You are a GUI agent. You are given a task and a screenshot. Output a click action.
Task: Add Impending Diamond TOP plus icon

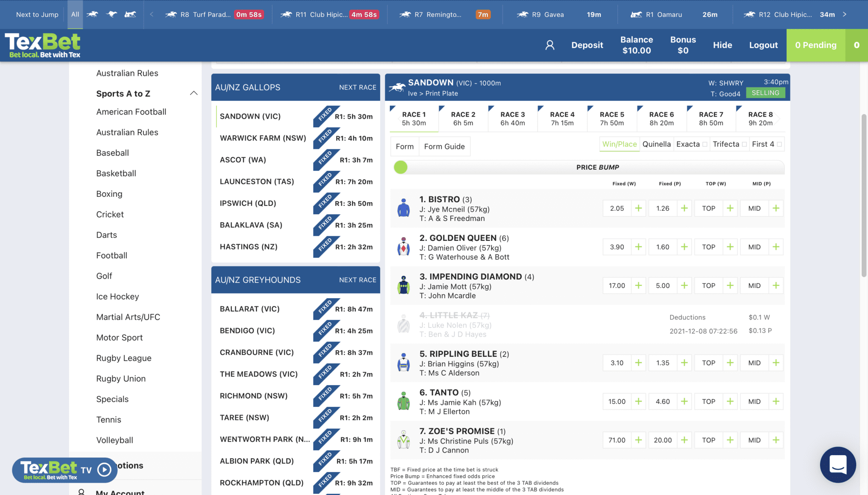[x=730, y=285]
